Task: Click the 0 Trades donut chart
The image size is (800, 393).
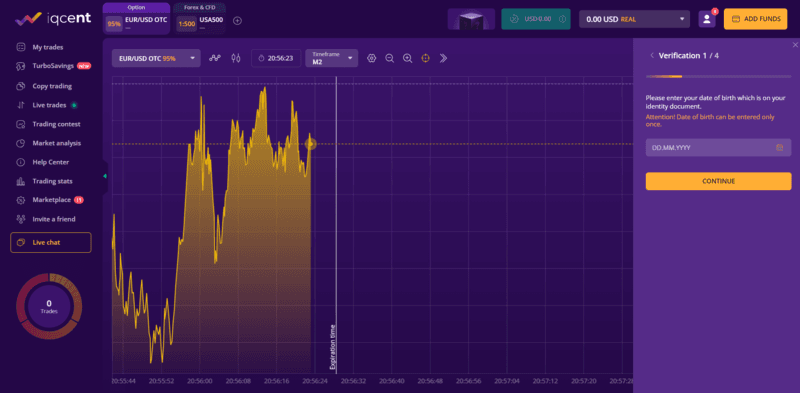Action: 49,306
